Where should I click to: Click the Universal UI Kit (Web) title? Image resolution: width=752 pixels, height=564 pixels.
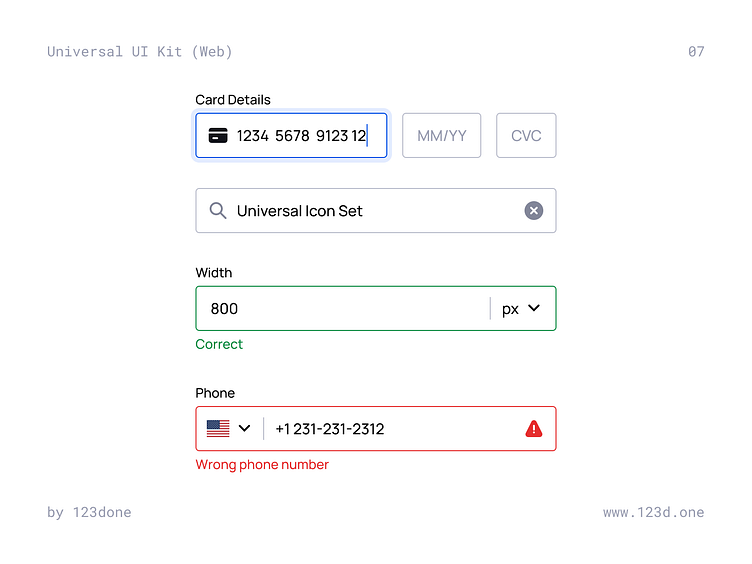coord(139,52)
